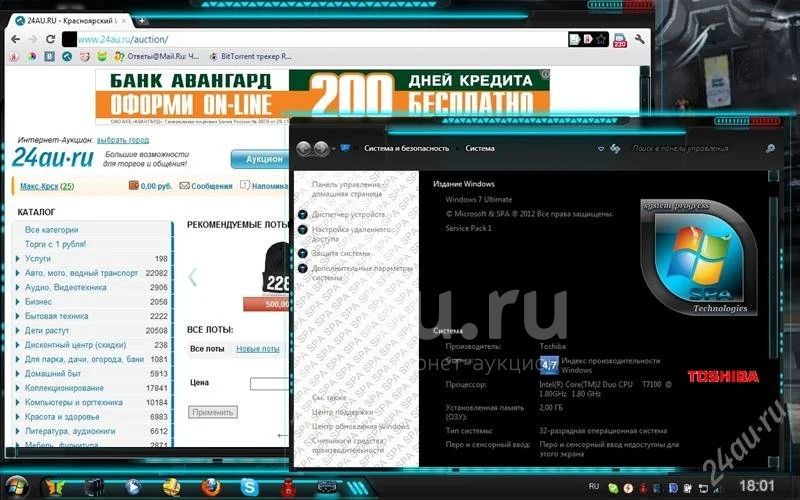
Task: Open Windows Start menu orb
Action: tap(17, 486)
